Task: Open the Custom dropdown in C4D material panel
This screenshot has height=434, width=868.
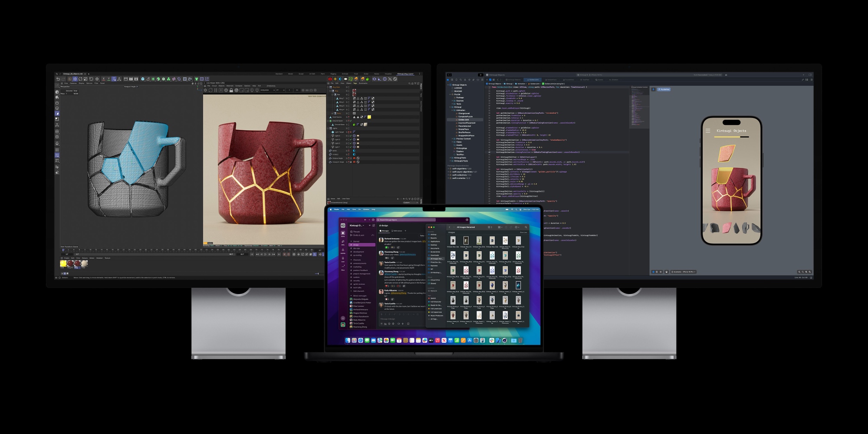Action: [x=411, y=203]
